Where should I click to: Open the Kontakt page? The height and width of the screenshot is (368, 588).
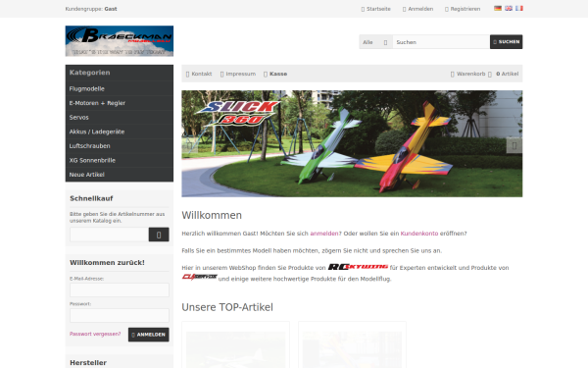pyautogui.click(x=199, y=74)
